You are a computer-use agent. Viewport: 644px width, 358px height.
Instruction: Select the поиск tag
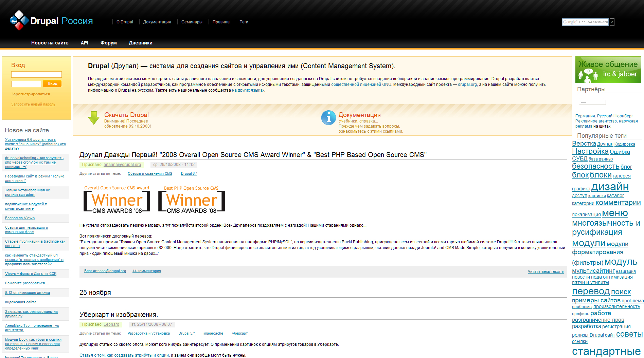click(x=621, y=292)
